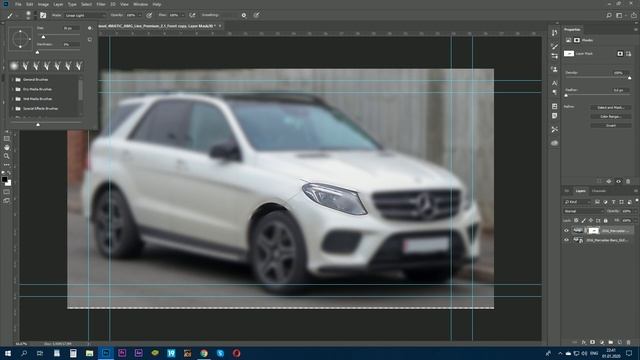The image size is (640, 360).
Task: Open the Character panel icon
Action: tap(554, 83)
